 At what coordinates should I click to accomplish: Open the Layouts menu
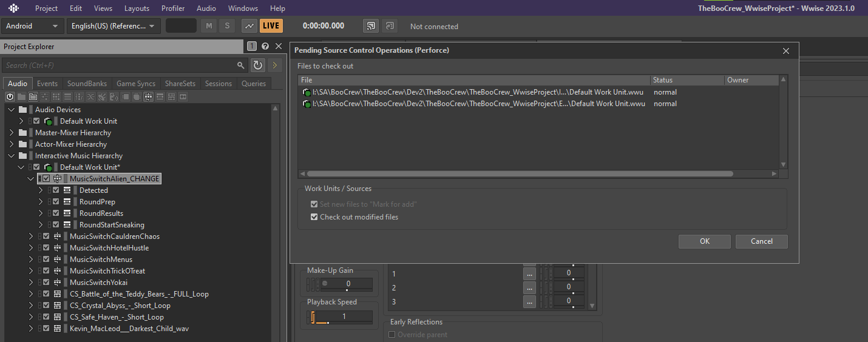[137, 8]
